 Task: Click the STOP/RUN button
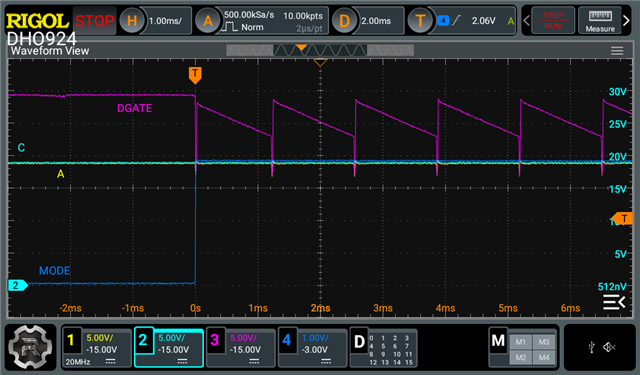click(553, 20)
